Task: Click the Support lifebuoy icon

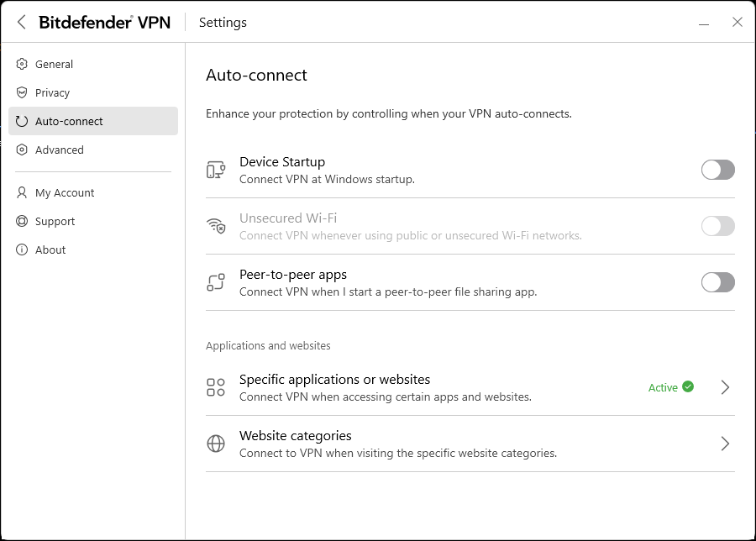Action: [23, 222]
